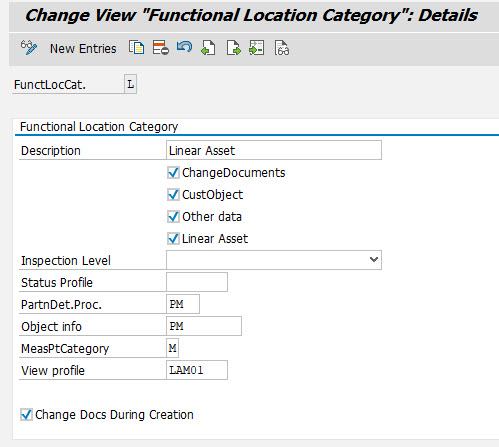Disable the Other data checkbox
The image size is (499, 447).
[x=173, y=217]
